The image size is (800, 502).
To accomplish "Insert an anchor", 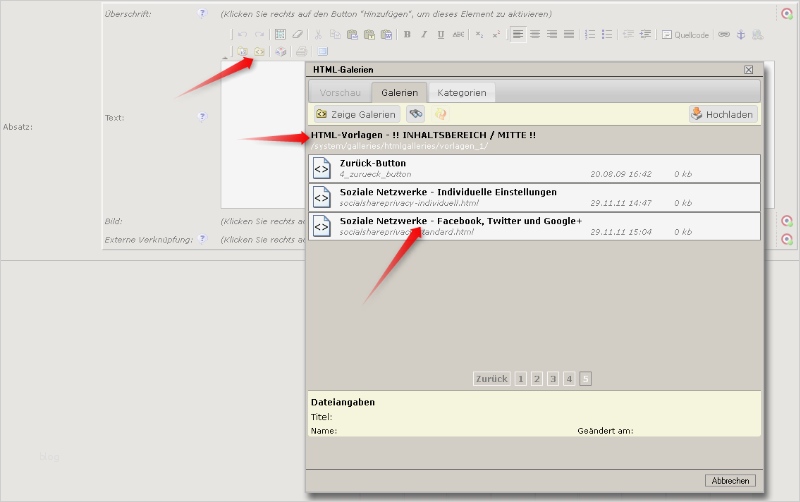I will 741,35.
